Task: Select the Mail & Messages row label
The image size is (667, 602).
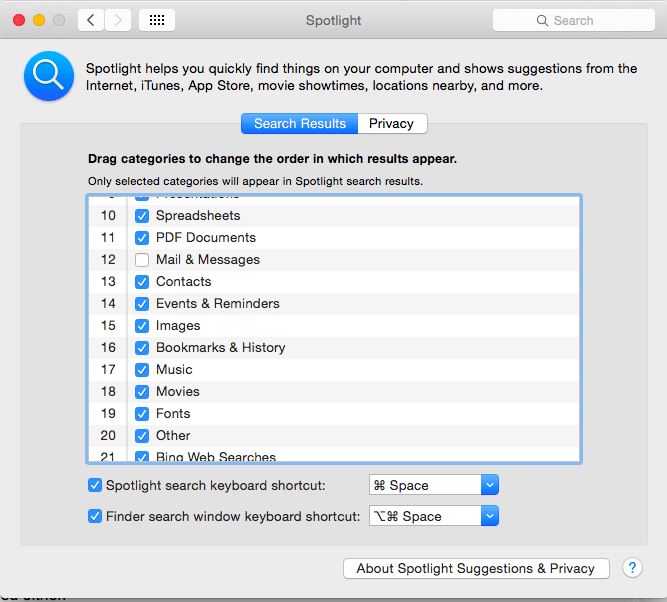Action: click(x=208, y=260)
